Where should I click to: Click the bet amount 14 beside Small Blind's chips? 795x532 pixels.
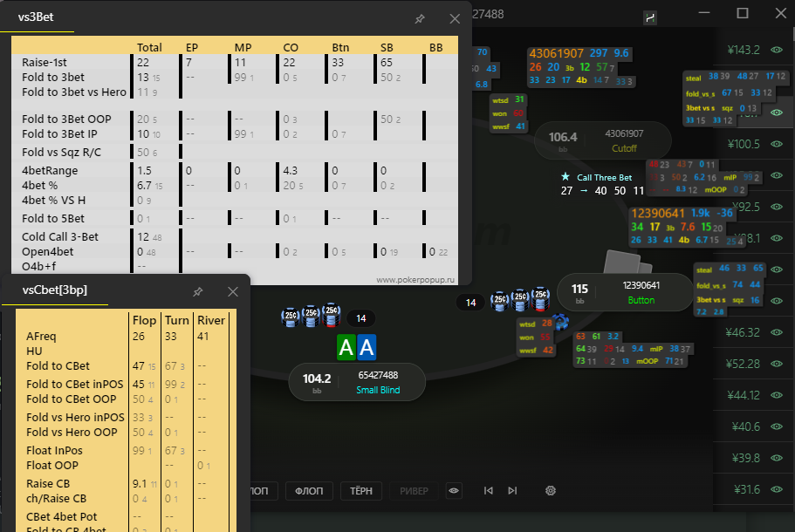click(361, 318)
